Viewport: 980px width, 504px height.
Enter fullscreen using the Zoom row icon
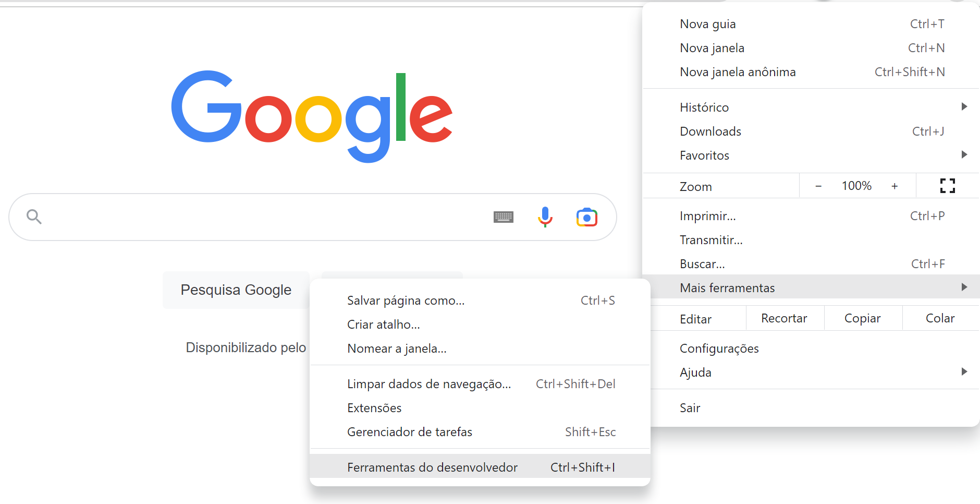(947, 186)
